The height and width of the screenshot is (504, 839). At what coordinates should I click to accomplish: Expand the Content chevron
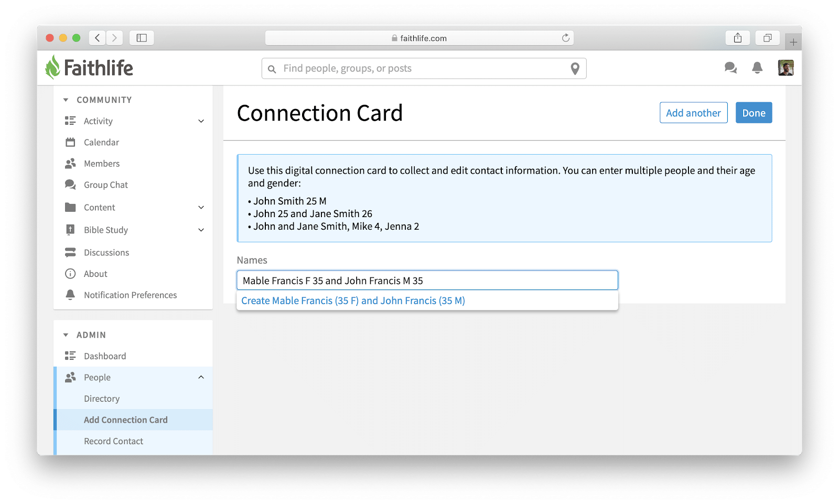pos(201,207)
